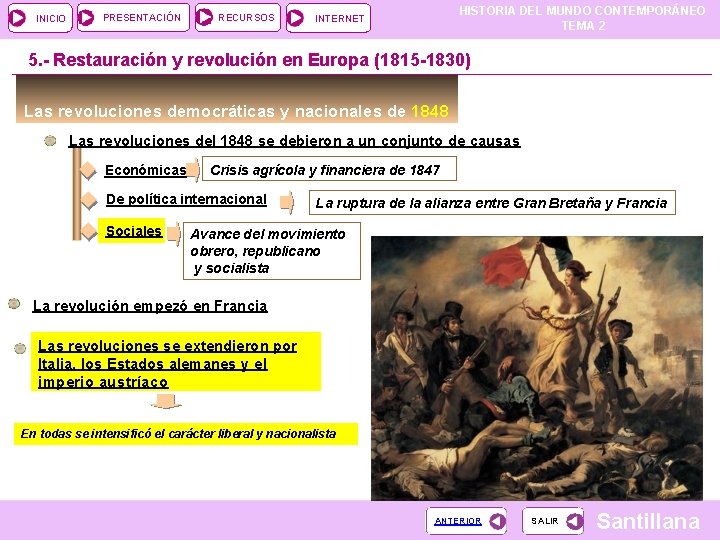Click the play icon beside PRESENTACIÓN
The image size is (720, 540).
click(86, 18)
